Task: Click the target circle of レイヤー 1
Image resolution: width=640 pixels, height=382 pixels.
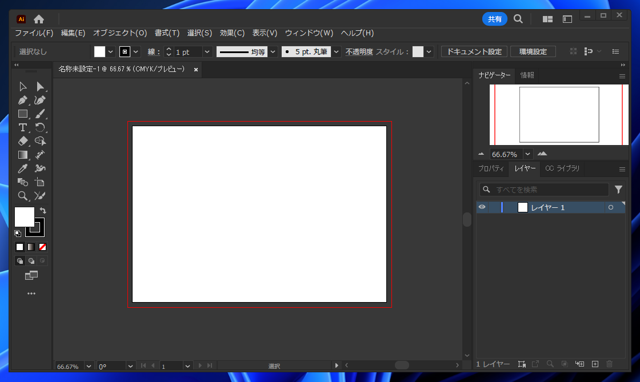Action: click(611, 207)
